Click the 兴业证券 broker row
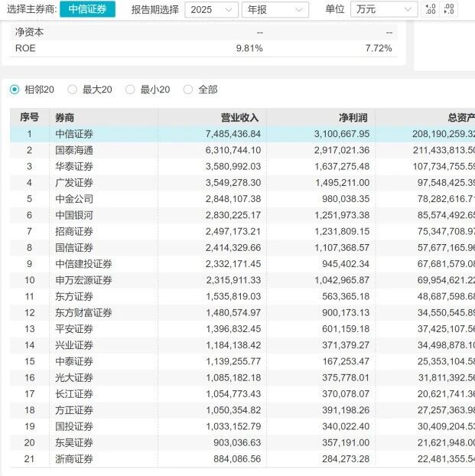This screenshot has height=476, width=475. (242, 345)
